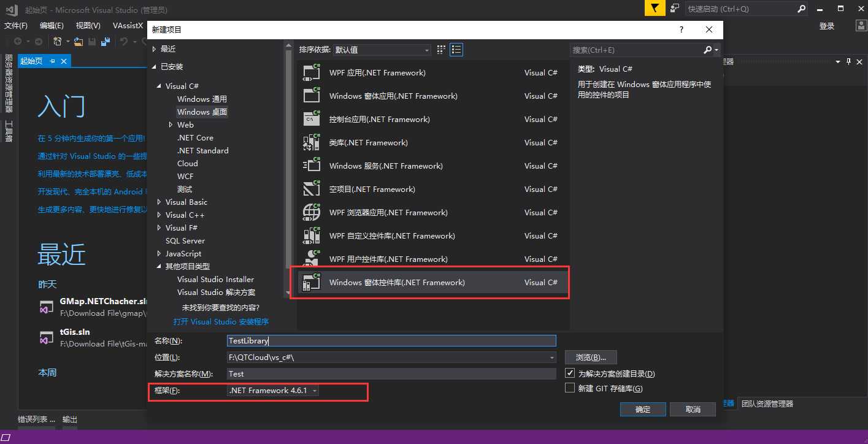Collapse the Visual C# tree node
This screenshot has width=868, height=444.
coord(159,86)
